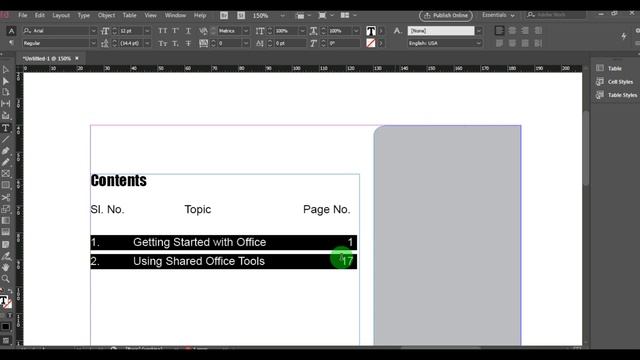Click the Quick Apply lightning icon
Image resolution: width=640 pixels, height=360 pixels.
624,36
